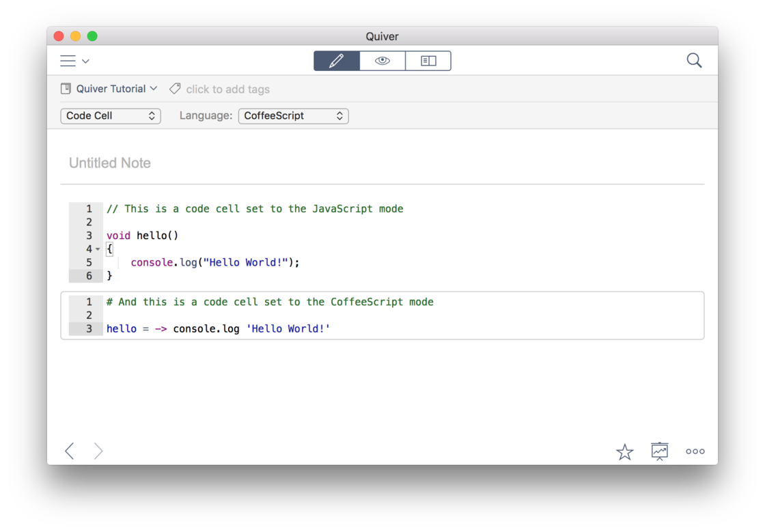Open the CoffeeScript language dropdown
Image resolution: width=765 pixels, height=532 pixels.
[293, 115]
